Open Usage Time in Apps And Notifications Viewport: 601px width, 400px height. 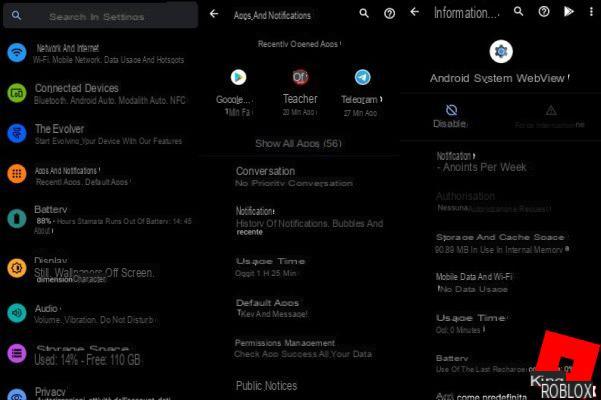pyautogui.click(x=271, y=267)
